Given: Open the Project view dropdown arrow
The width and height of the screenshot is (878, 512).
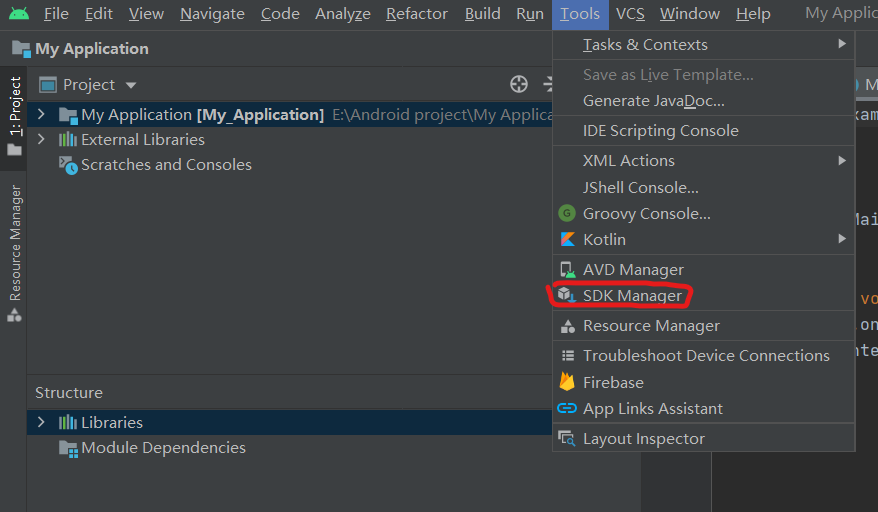Looking at the screenshot, I should tap(131, 85).
